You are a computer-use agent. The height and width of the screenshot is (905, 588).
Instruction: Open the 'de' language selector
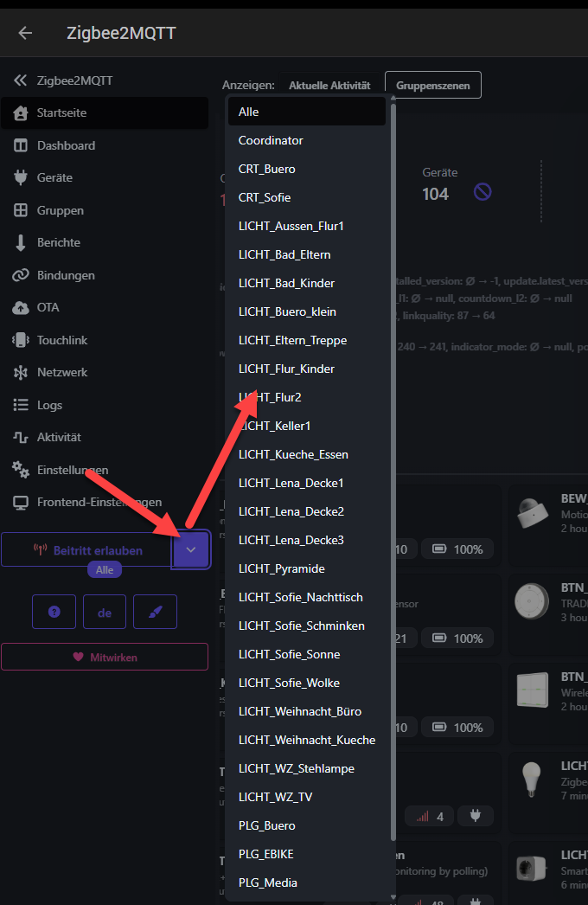105,612
